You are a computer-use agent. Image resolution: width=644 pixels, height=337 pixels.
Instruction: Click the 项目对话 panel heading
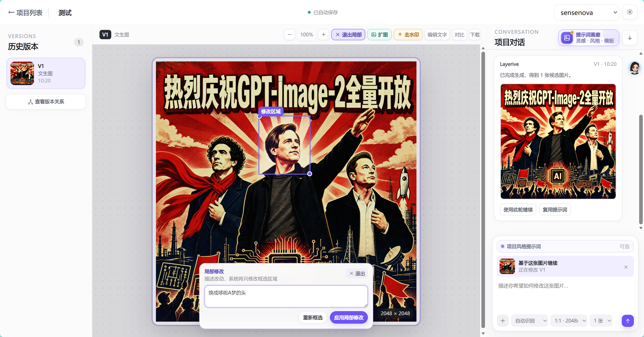click(509, 42)
